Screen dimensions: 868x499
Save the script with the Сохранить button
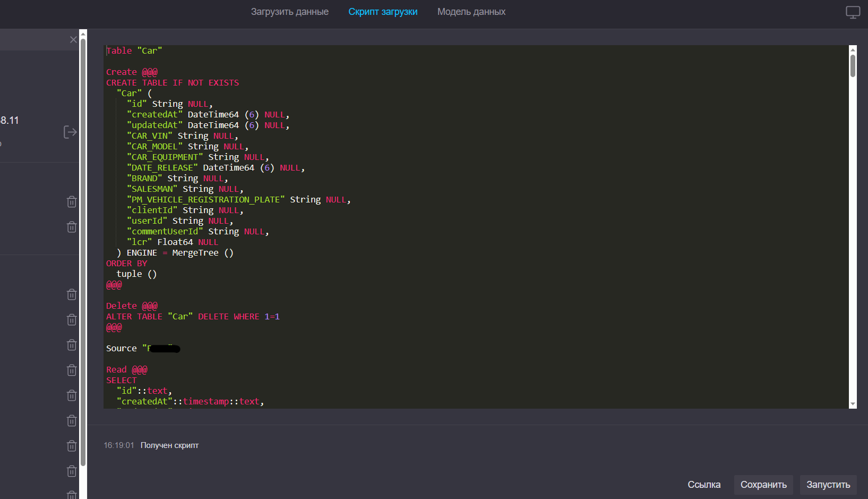coord(763,485)
